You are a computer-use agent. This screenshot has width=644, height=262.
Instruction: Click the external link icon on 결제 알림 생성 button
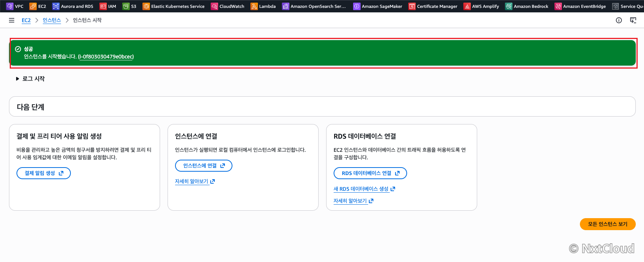[61, 173]
